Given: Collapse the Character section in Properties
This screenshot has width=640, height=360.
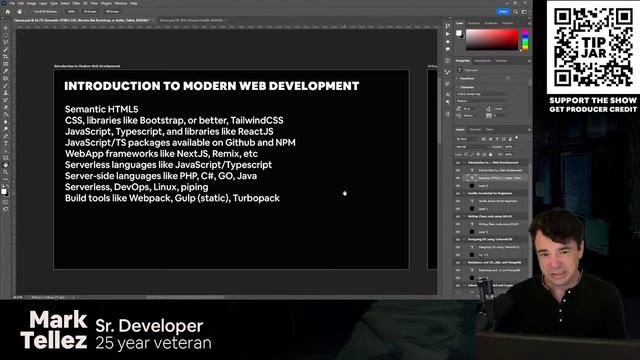Looking at the screenshot, I should point(457,87).
